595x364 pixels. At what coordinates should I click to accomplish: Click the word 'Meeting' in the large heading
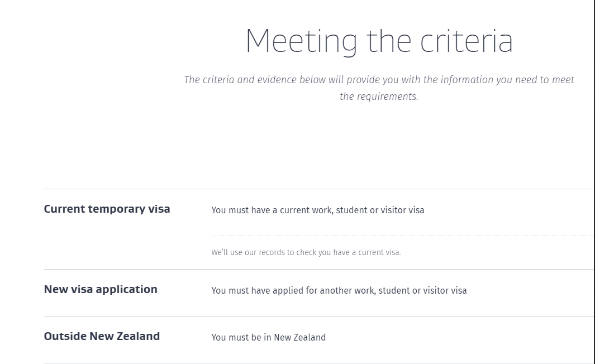click(301, 42)
